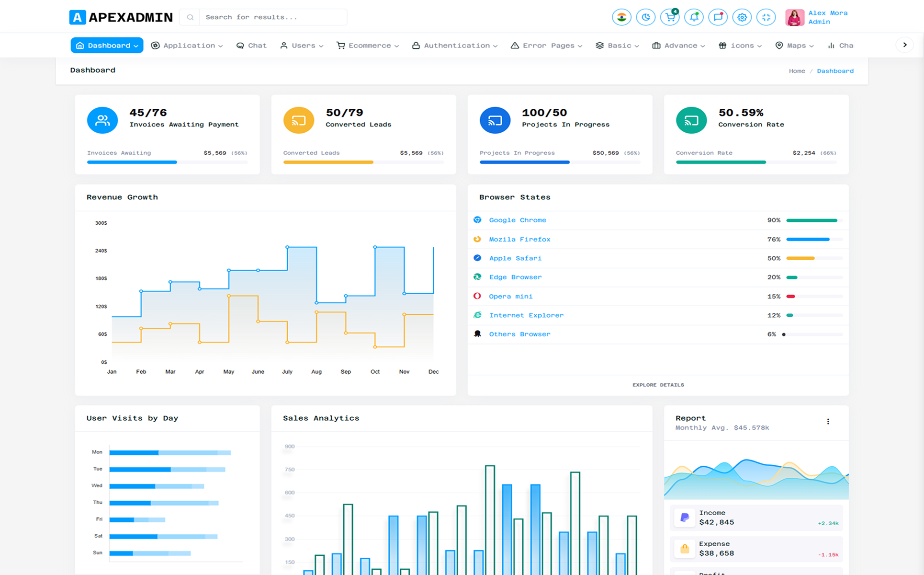The image size is (924, 575).
Task: Click the search magnifier icon
Action: click(190, 17)
